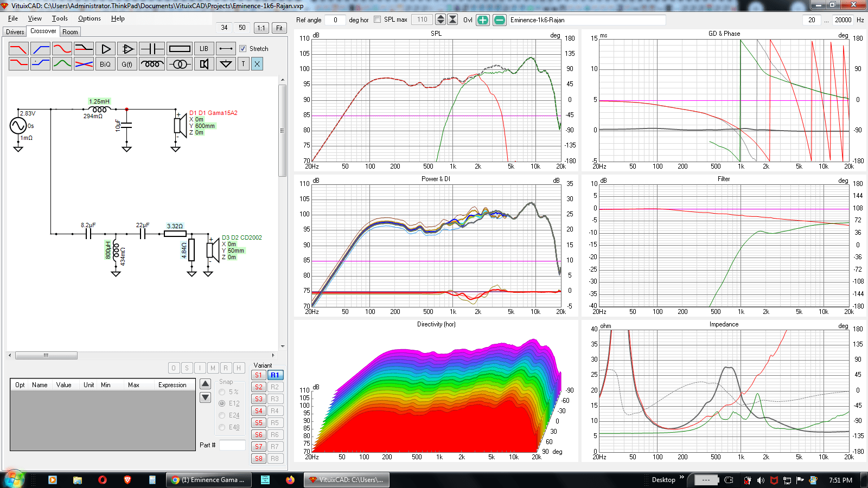Click the schematic horizontal scrollbar thumb

point(46,356)
